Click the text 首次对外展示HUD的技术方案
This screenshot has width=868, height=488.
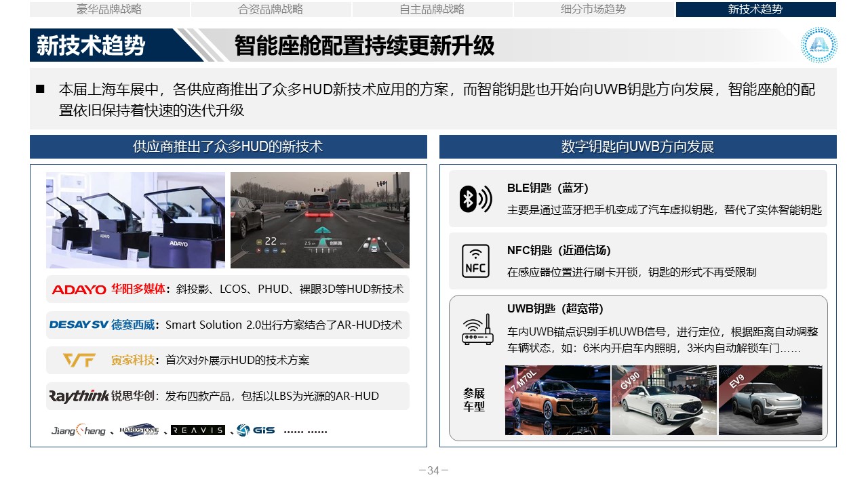click(237, 361)
